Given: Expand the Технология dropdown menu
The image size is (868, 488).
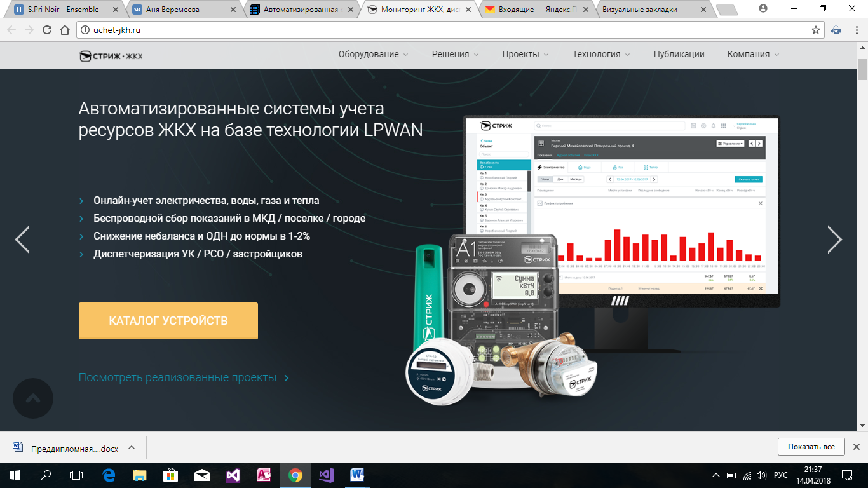Looking at the screenshot, I should click(x=601, y=55).
